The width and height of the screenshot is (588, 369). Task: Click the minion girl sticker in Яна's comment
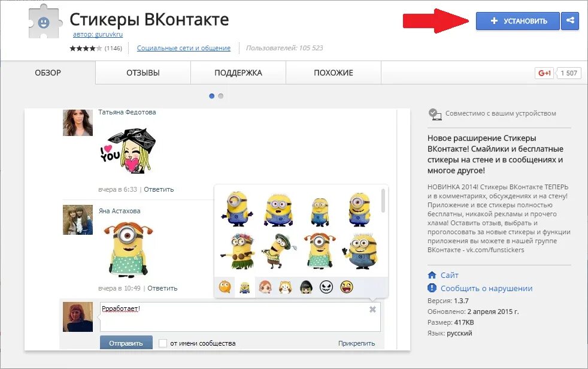pyautogui.click(x=128, y=249)
